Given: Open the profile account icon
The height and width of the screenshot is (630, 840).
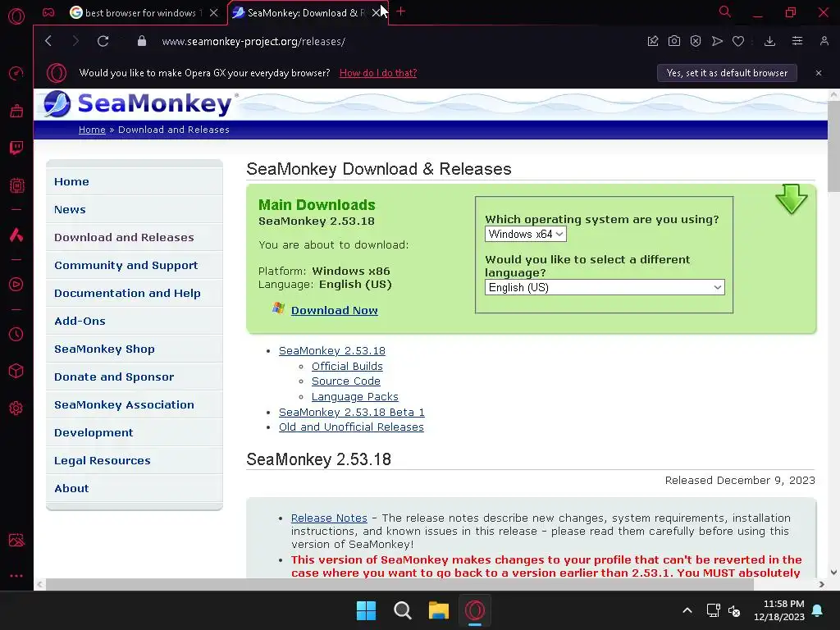Looking at the screenshot, I should click(824, 41).
